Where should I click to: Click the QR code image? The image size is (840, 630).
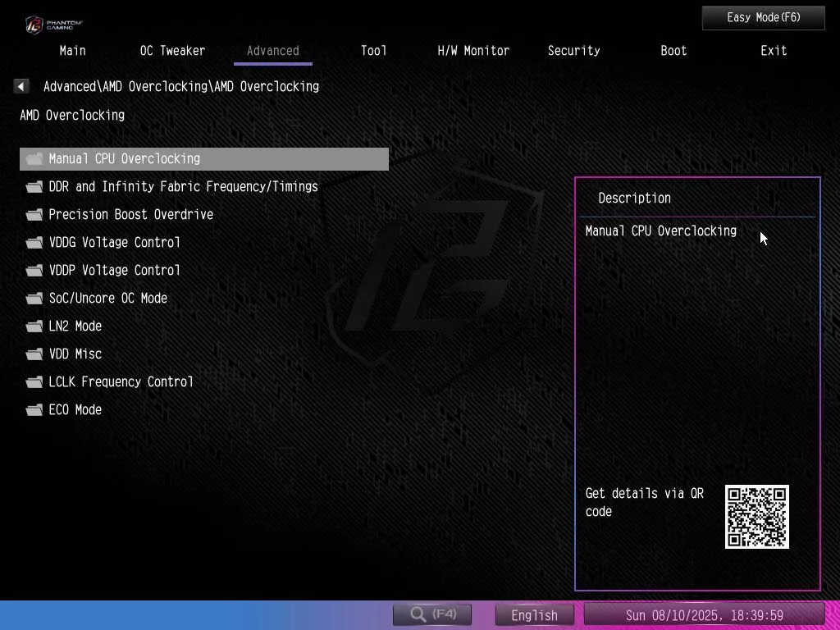click(756, 517)
